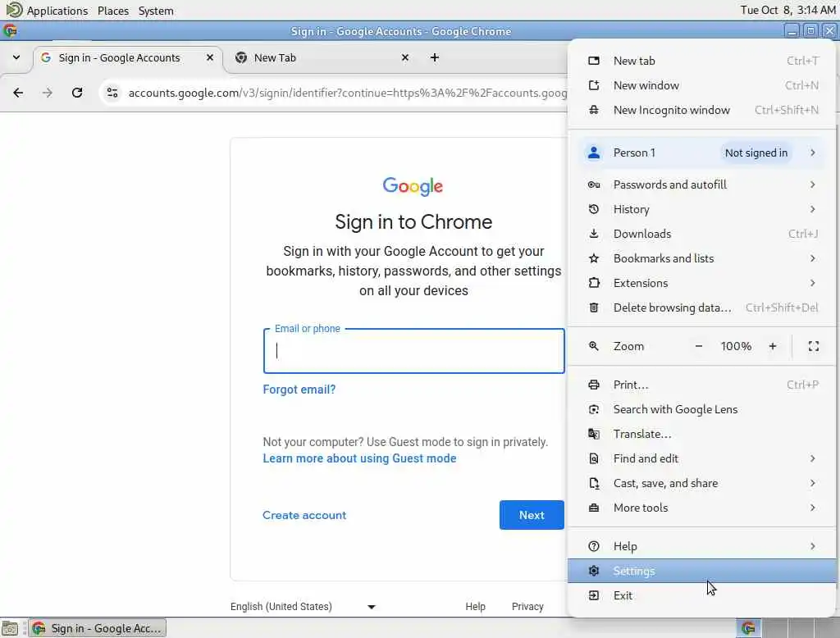Click the show desktop icon in bottom panel
This screenshot has height=638, width=840.
tap(10, 628)
